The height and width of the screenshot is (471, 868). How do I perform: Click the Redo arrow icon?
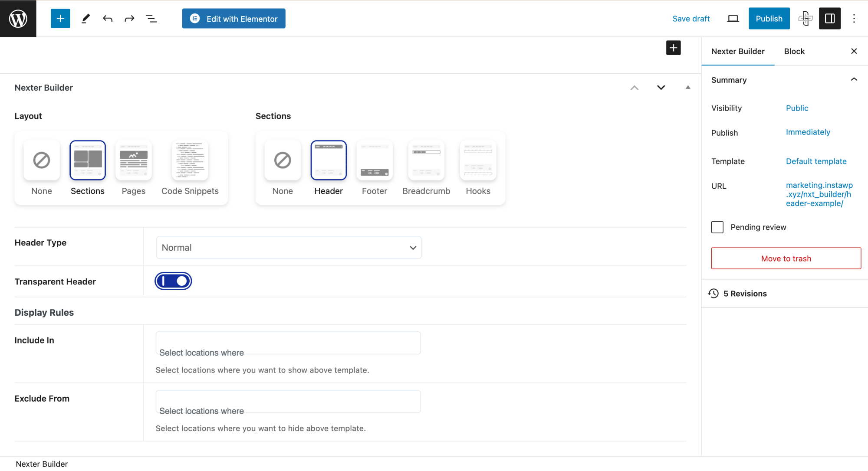pos(129,18)
